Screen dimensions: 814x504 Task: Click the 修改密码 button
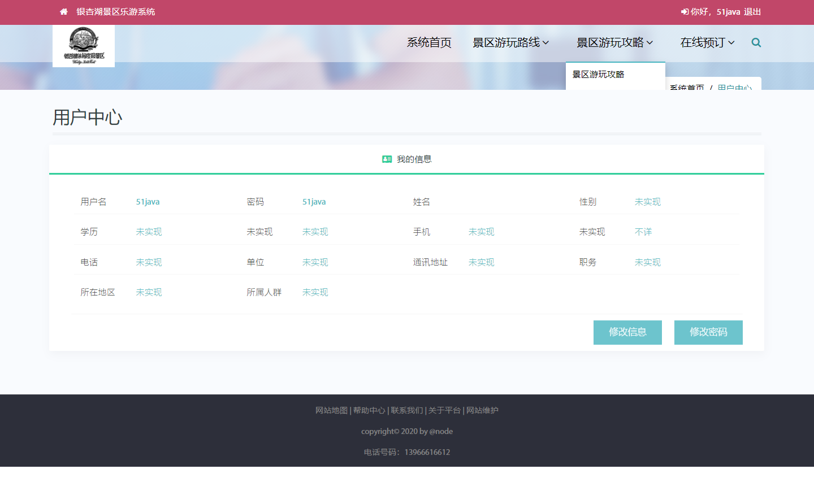708,332
